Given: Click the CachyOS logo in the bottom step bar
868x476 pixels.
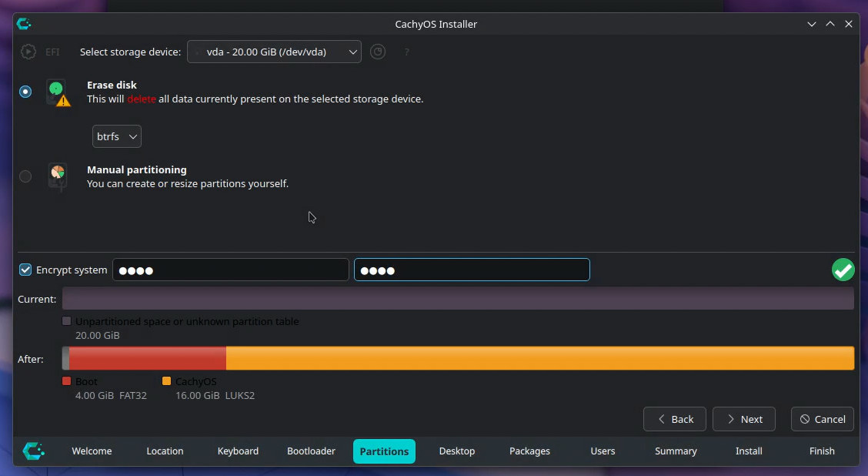Looking at the screenshot, I should [34, 451].
